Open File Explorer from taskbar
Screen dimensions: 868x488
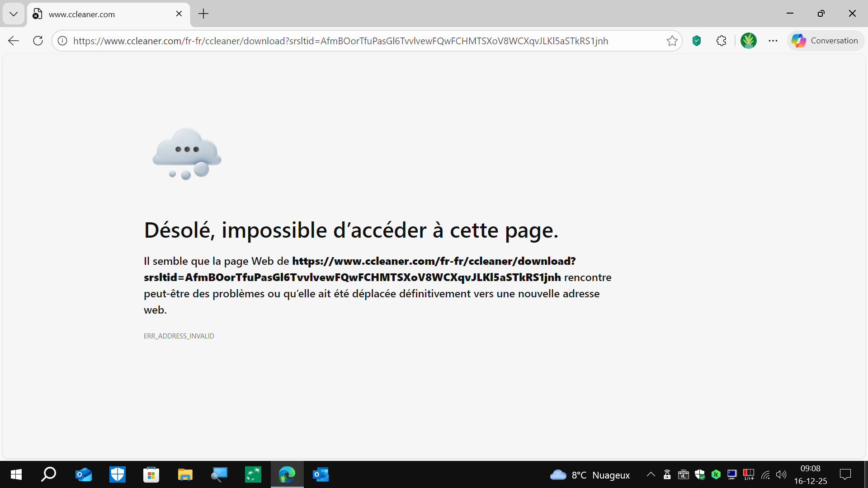tap(185, 474)
